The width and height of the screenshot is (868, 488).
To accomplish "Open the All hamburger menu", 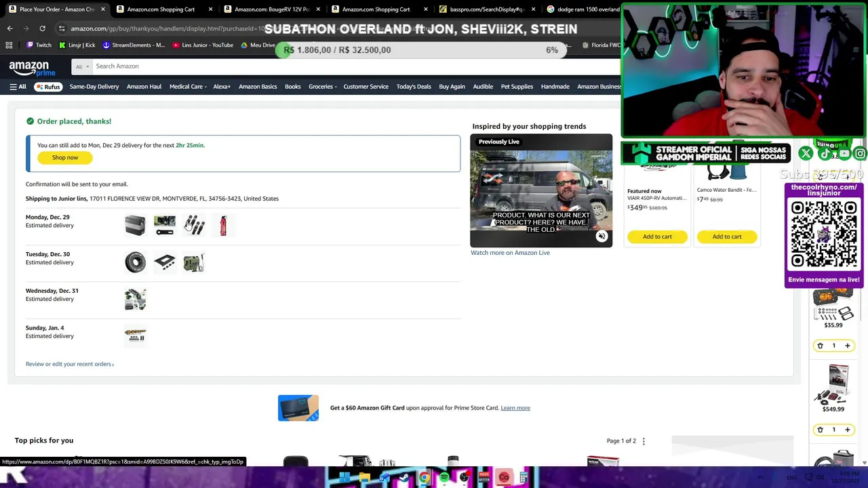I will [18, 87].
